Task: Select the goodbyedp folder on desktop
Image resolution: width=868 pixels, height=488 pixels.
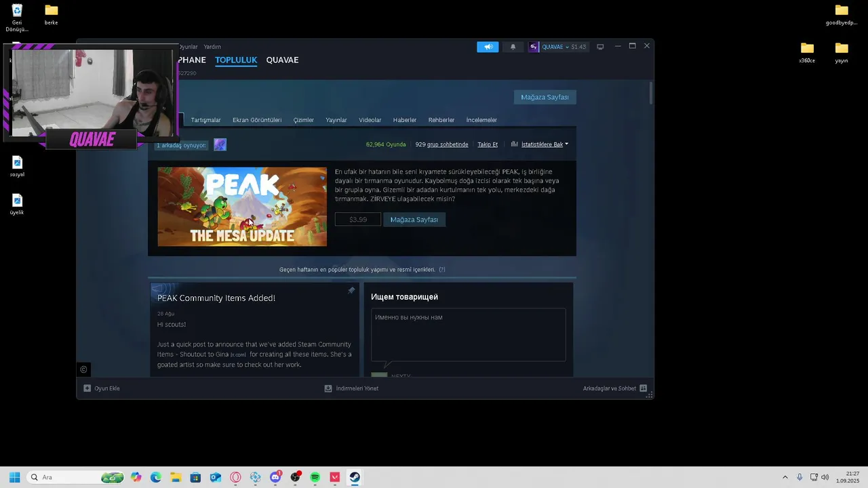Action: (842, 14)
